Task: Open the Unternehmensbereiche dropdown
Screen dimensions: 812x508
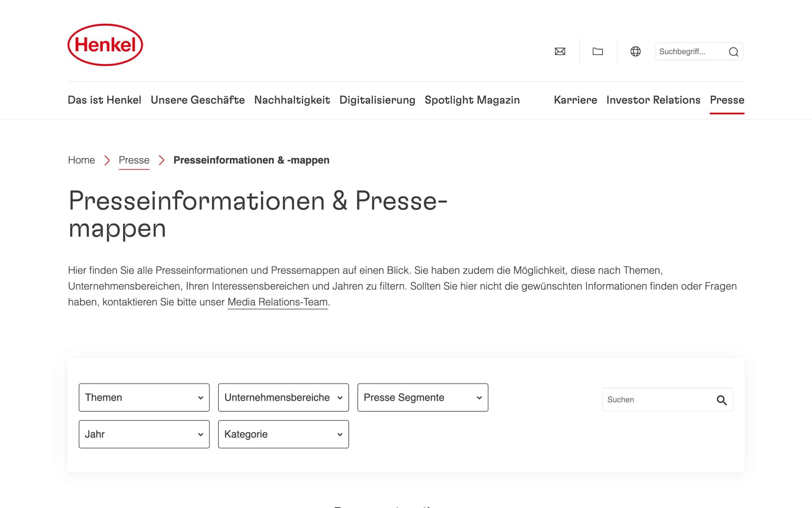Action: [283, 397]
